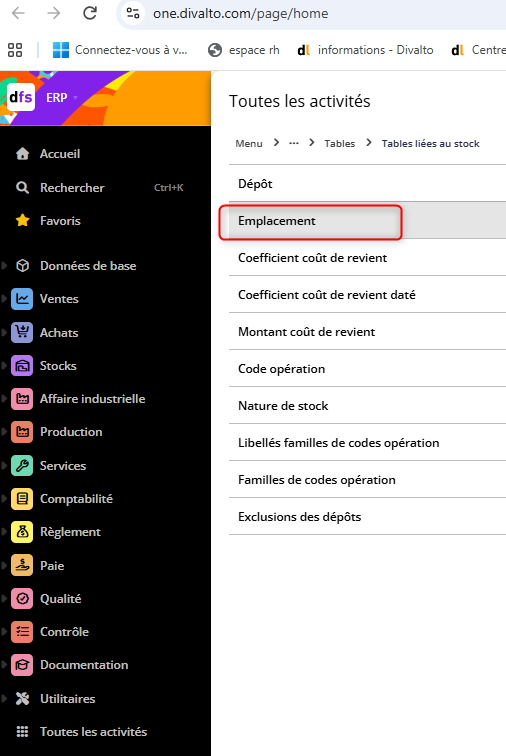
Task: Select Règlement in the sidebar
Action: tap(70, 532)
